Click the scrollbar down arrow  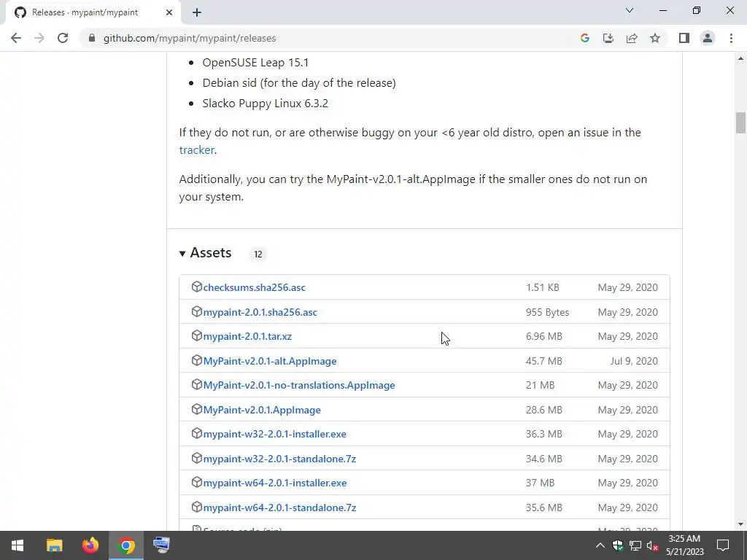point(740,524)
